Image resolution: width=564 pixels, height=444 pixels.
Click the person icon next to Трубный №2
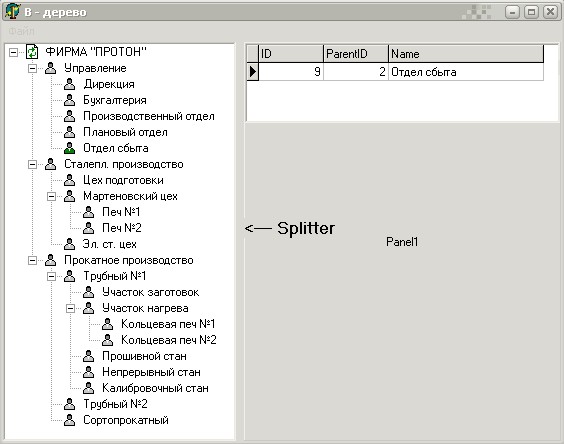[x=69, y=404]
